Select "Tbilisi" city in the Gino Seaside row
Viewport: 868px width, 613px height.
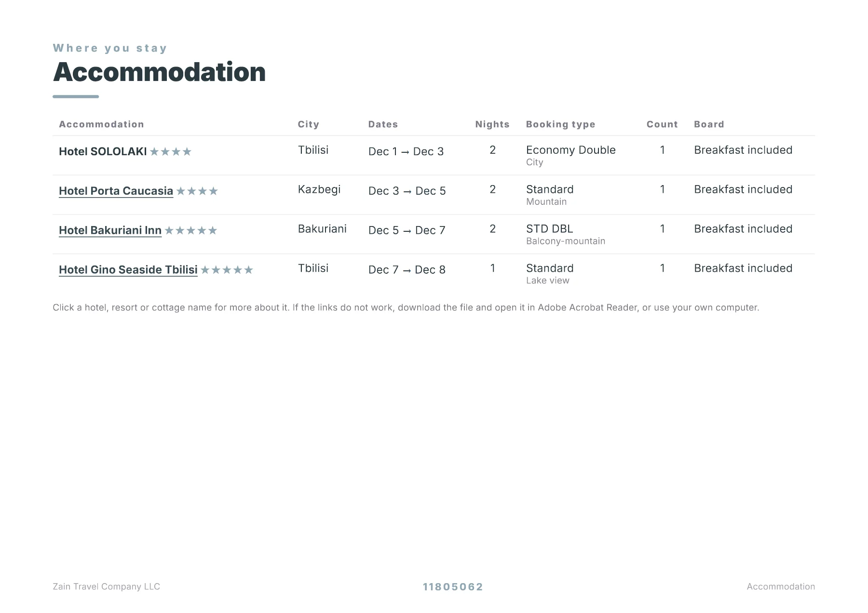pyautogui.click(x=313, y=268)
